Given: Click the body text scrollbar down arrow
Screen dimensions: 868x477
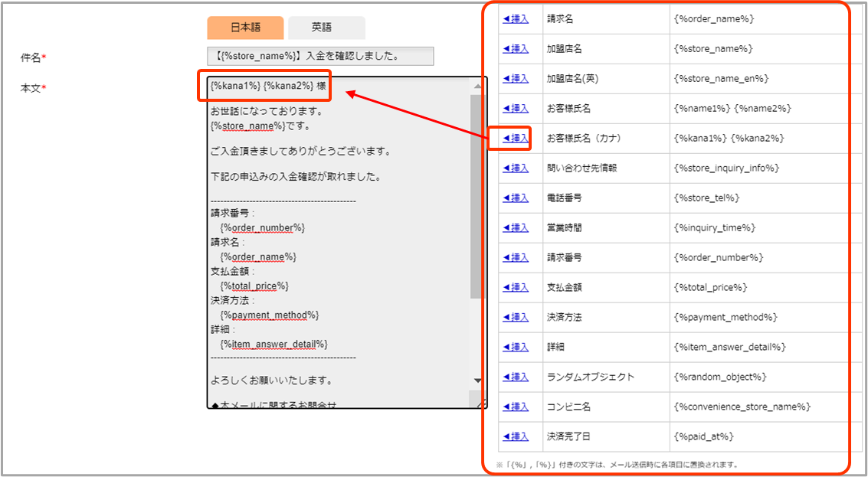Looking at the screenshot, I should 478,381.
